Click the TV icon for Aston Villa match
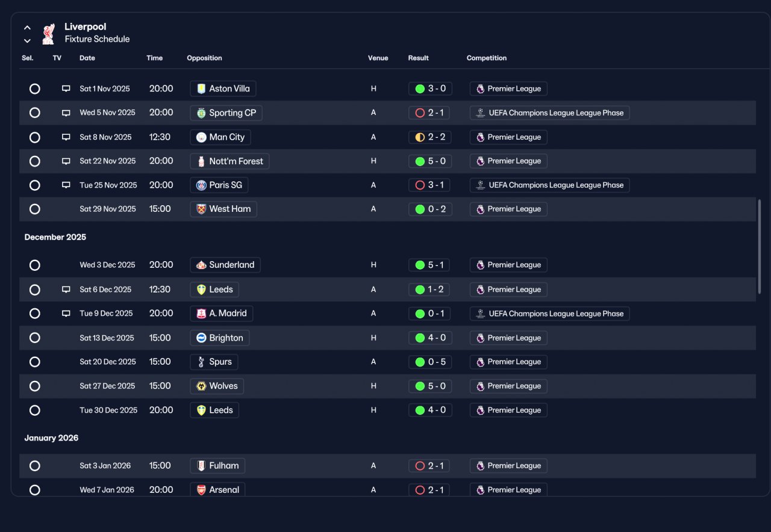The image size is (771, 532). pos(66,88)
